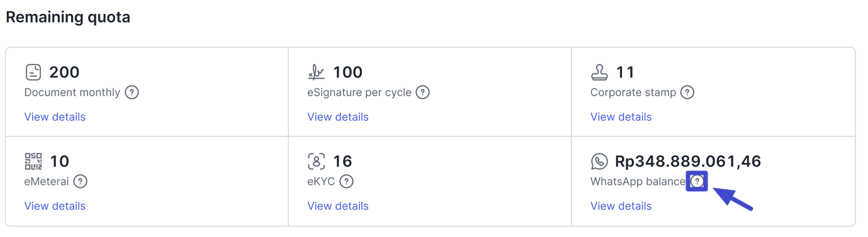Click the highlighted WhatsApp balance help icon
The height and width of the screenshot is (237, 868).
[x=697, y=182]
